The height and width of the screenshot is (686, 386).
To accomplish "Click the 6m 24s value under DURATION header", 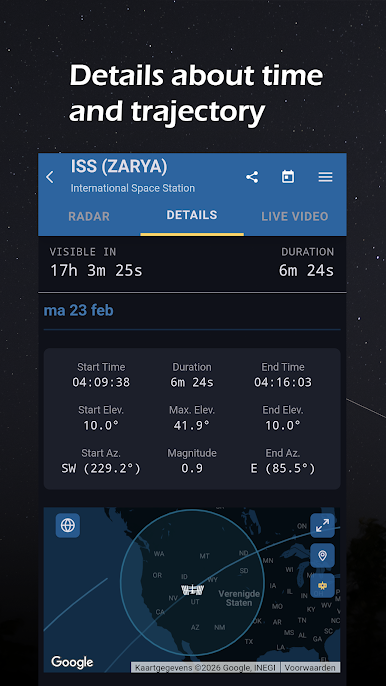I will [306, 270].
